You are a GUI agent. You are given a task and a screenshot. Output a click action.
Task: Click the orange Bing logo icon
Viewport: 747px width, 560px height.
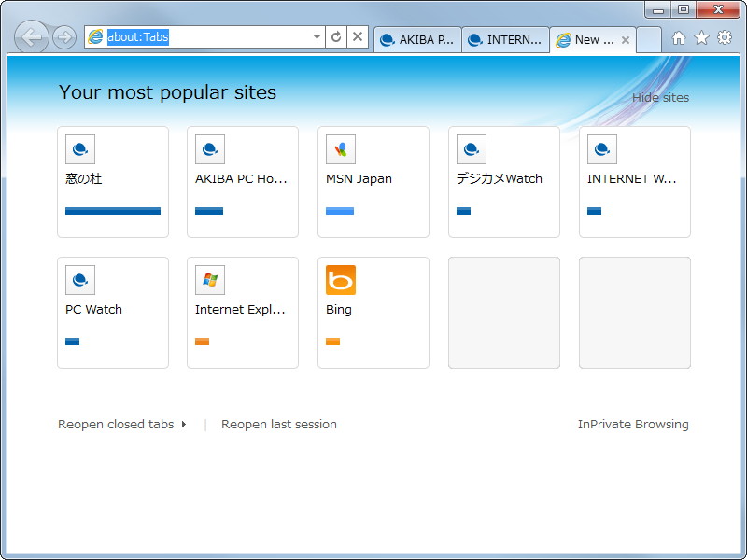pyautogui.click(x=341, y=280)
